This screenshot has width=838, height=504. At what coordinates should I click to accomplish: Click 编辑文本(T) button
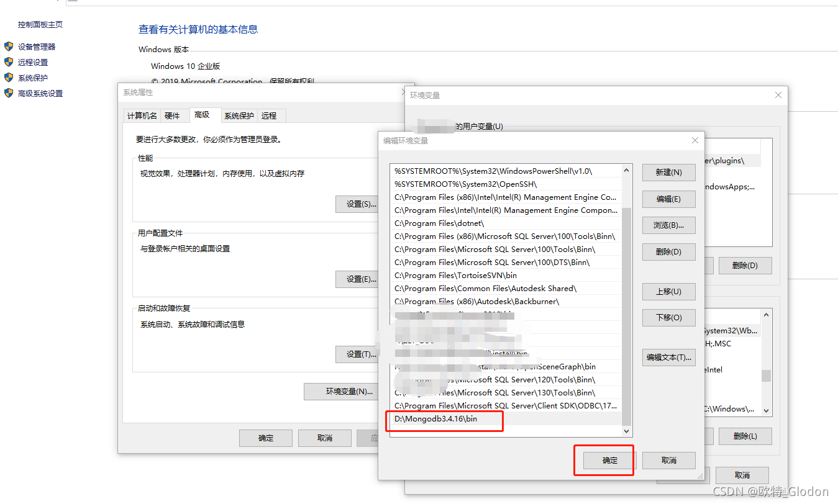[668, 357]
